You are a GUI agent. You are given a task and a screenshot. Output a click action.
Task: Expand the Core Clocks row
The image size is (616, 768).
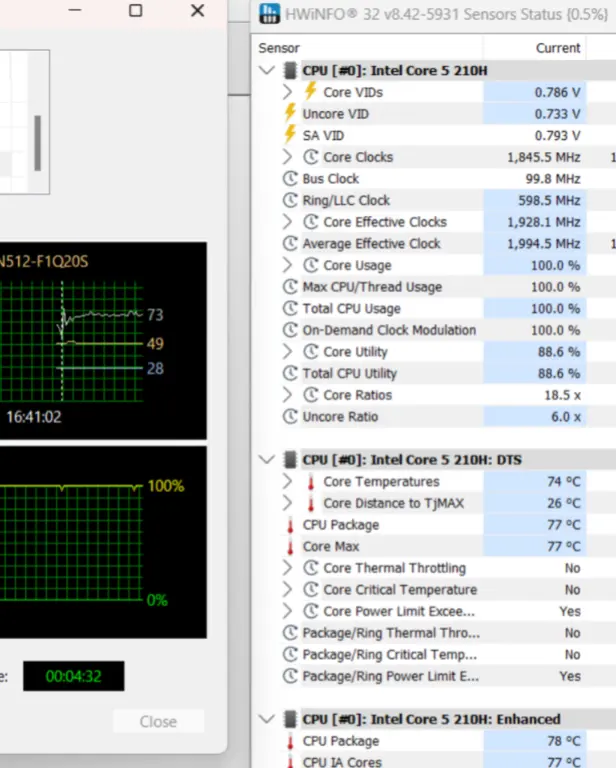(x=287, y=157)
